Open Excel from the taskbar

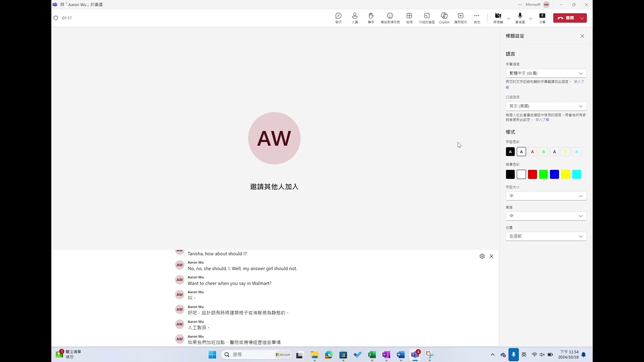pos(372,354)
